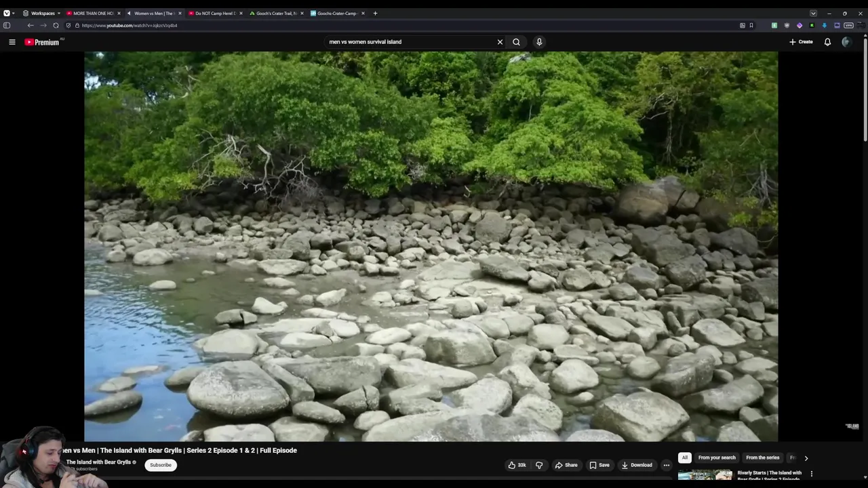Open the browser profile avatar
The height and width of the screenshot is (488, 868).
pyautogui.click(x=861, y=26)
